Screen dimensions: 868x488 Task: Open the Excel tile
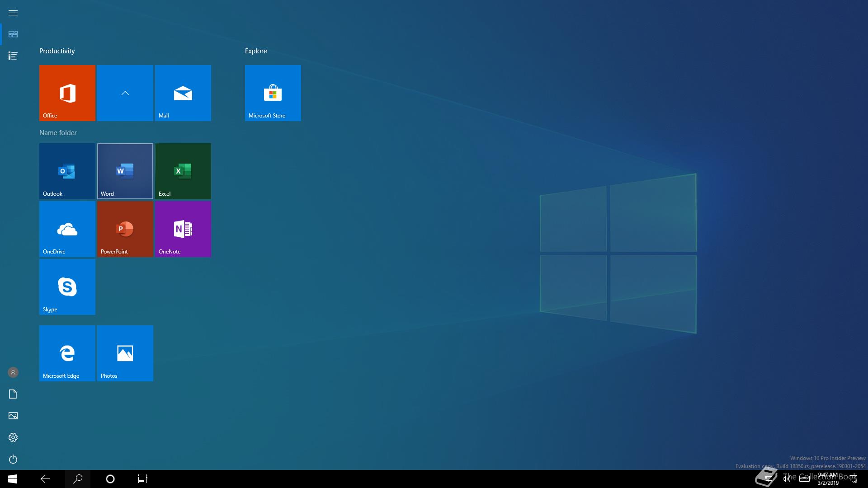click(x=183, y=171)
